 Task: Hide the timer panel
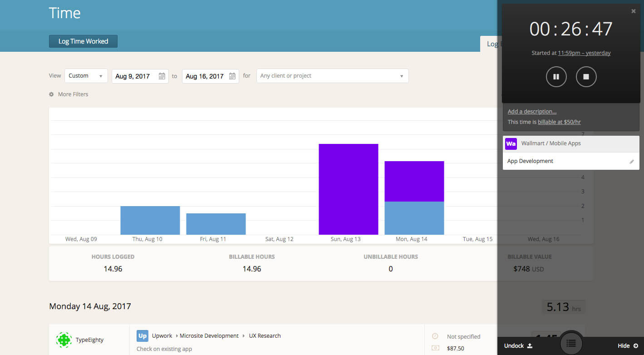click(628, 346)
